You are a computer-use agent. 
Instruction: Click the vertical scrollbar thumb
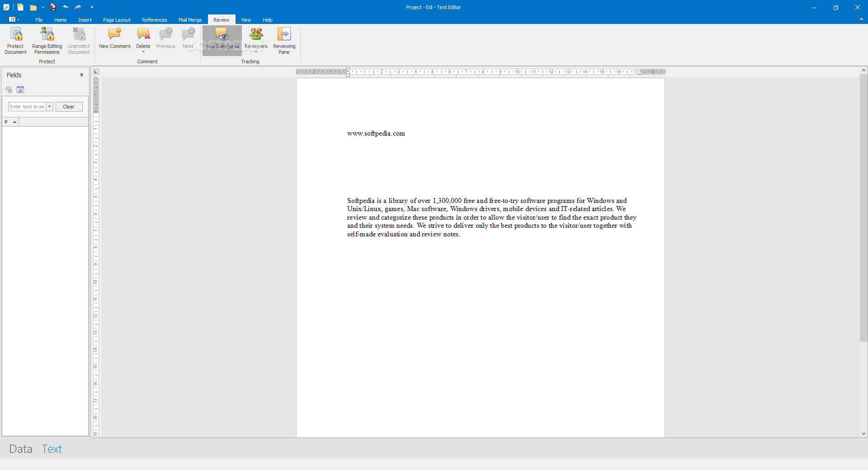coord(863,208)
